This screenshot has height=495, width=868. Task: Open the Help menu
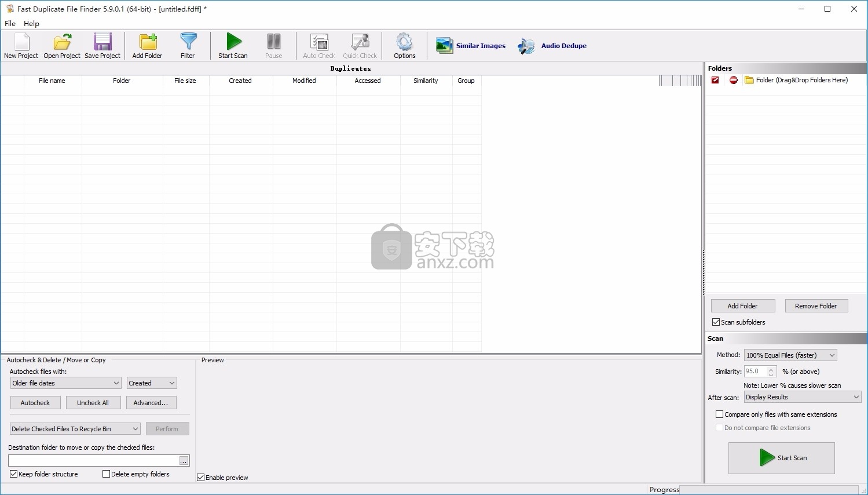pos(31,24)
